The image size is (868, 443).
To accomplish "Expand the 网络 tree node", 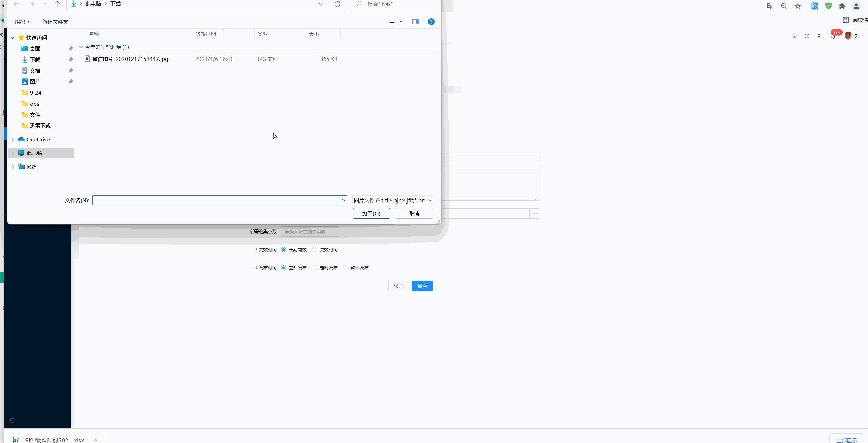I will (x=13, y=167).
